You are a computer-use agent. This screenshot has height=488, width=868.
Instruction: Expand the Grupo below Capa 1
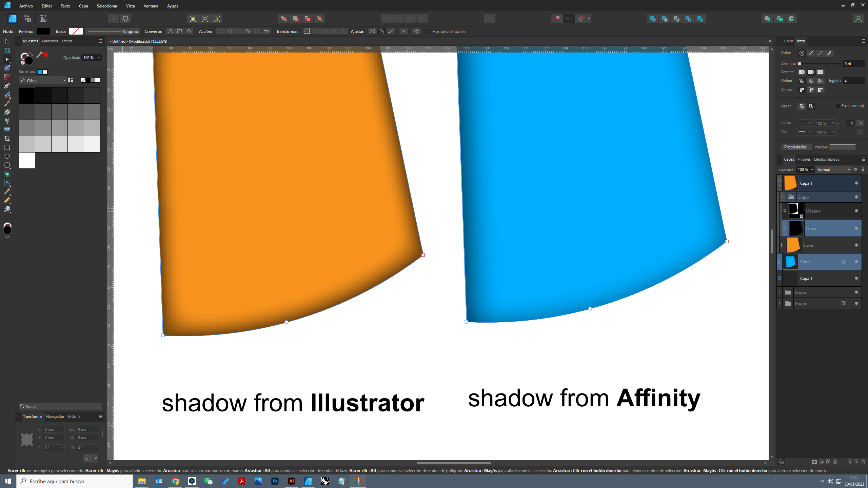tap(780, 292)
